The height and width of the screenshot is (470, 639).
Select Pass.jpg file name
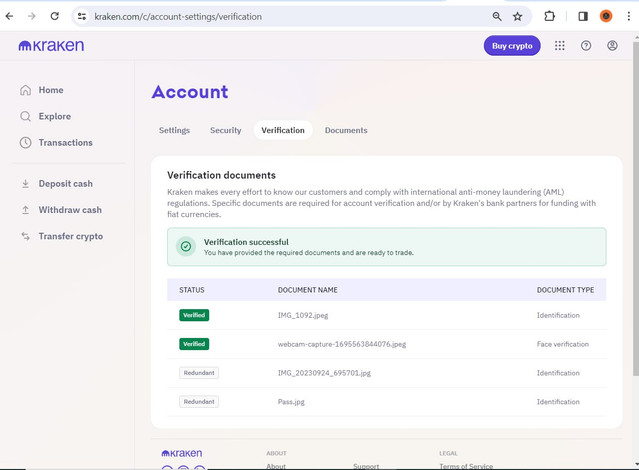click(x=291, y=402)
